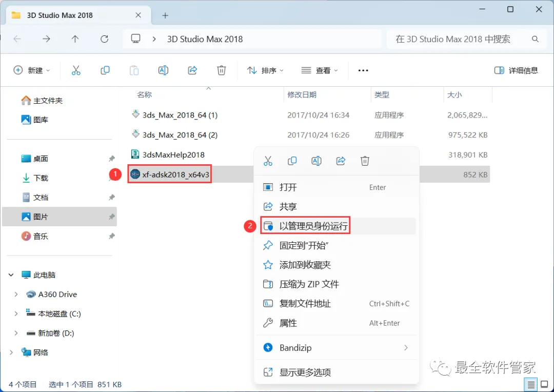This screenshot has height=392, width=554.
Task: Click the Delete trash icon in the toolbar
Action: click(221, 70)
